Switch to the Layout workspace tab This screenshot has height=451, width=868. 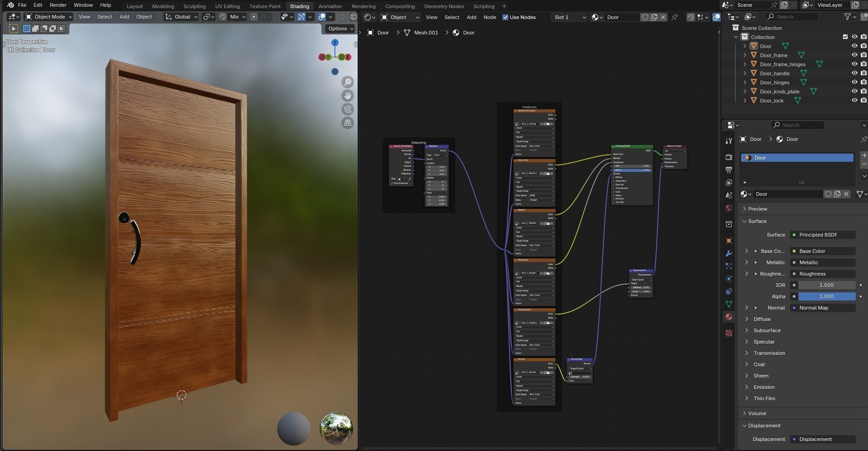tap(135, 6)
